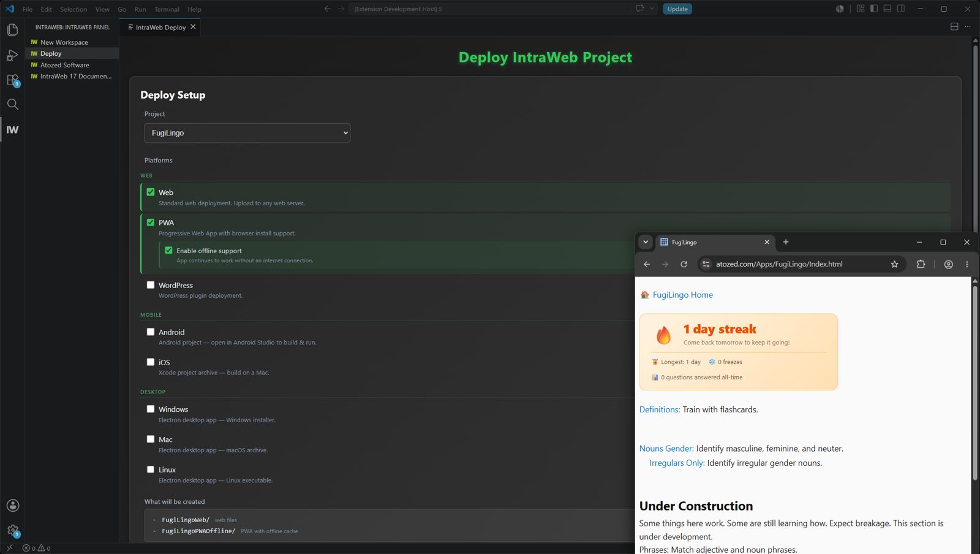Screen dimensions: 980x554
Task: Open the editor More Actions ellipsis
Action: (x=968, y=26)
